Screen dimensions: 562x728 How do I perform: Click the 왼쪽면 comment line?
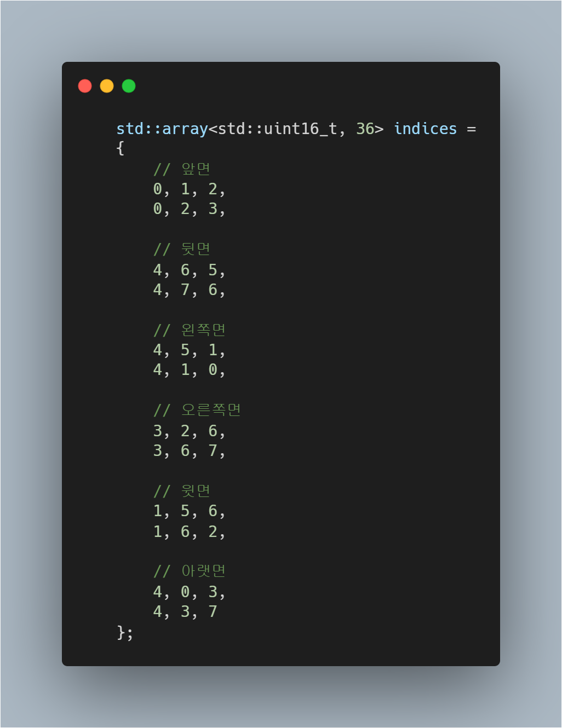point(190,330)
